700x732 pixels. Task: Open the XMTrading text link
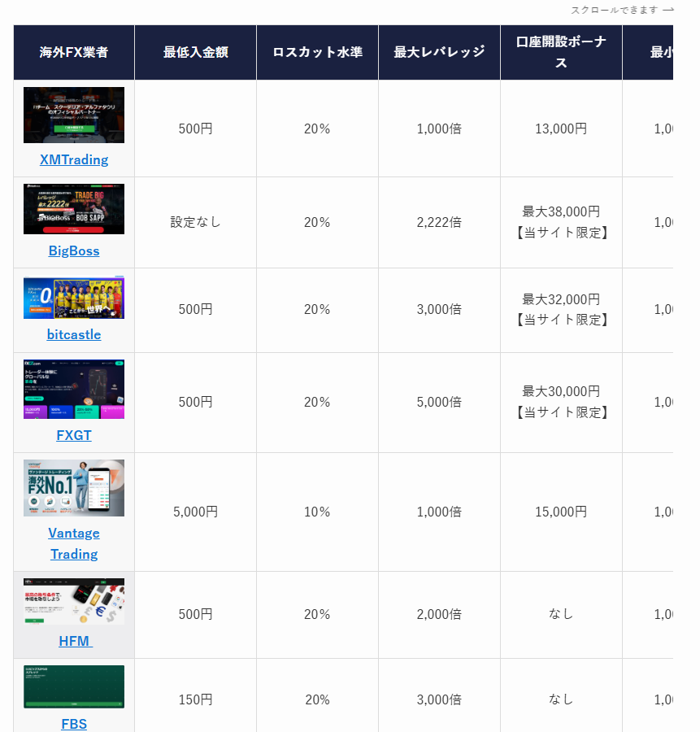74,159
